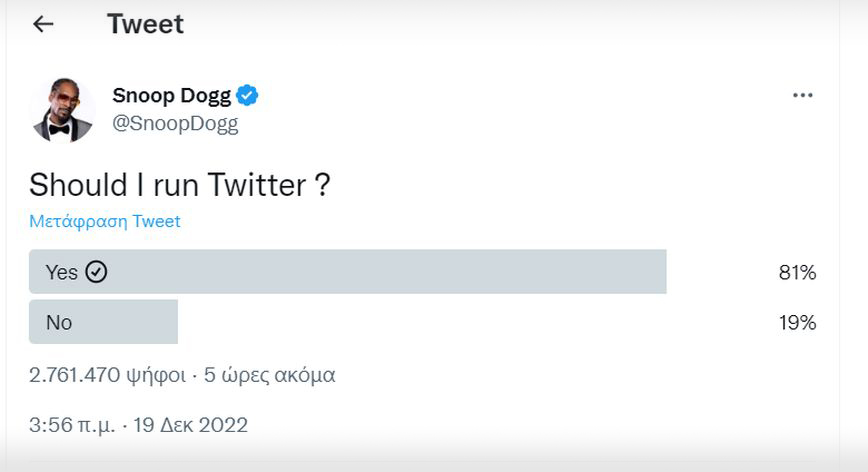868x472 pixels.
Task: Click the Tweet page heading
Action: click(x=145, y=24)
